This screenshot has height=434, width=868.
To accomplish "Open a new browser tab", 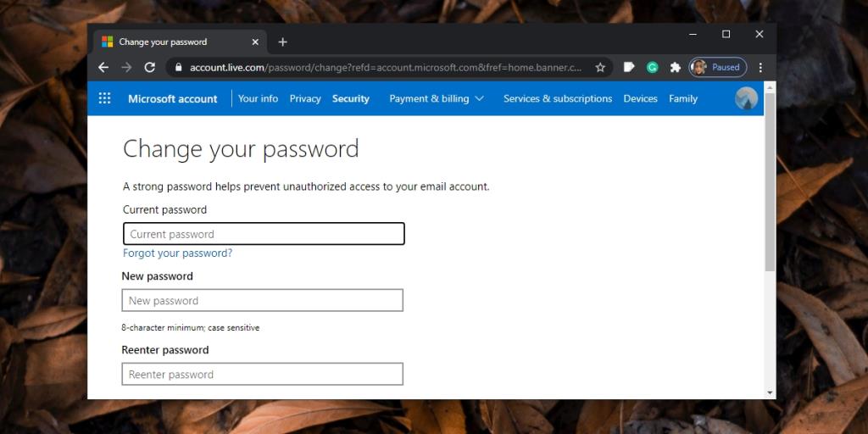I will pyautogui.click(x=282, y=42).
